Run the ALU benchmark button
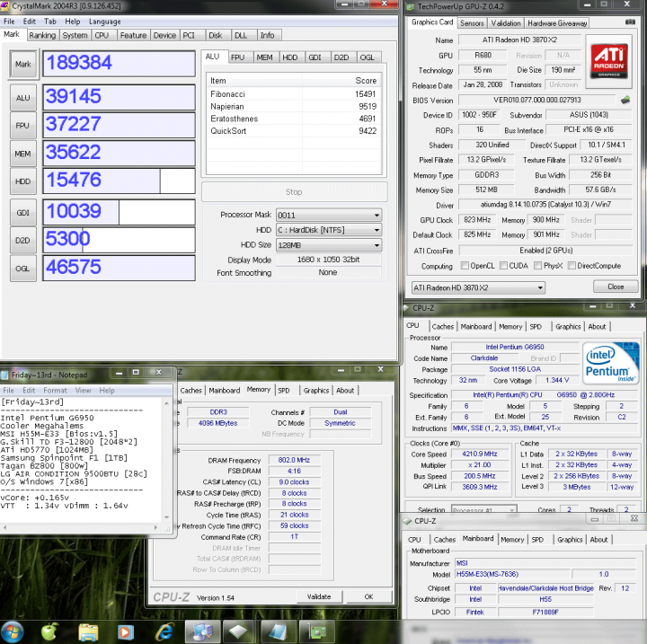Image resolution: width=647 pixels, height=644 pixels. [23, 98]
